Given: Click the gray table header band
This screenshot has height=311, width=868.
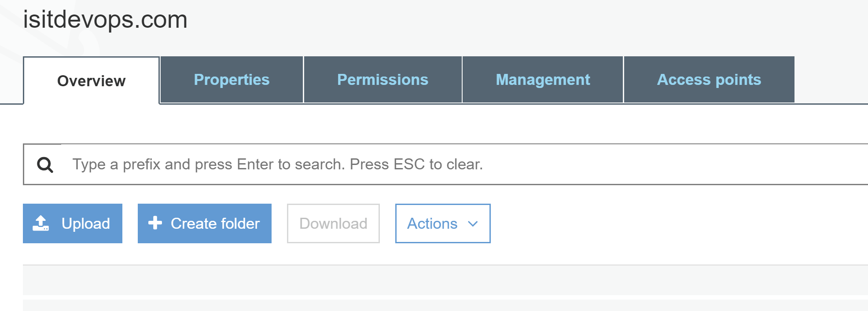Looking at the screenshot, I should pyautogui.click(x=445, y=280).
